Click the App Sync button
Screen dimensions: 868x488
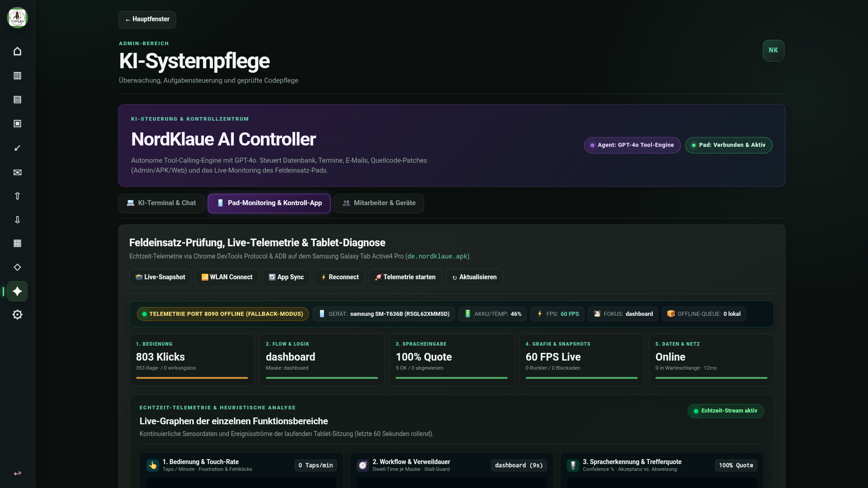(286, 277)
